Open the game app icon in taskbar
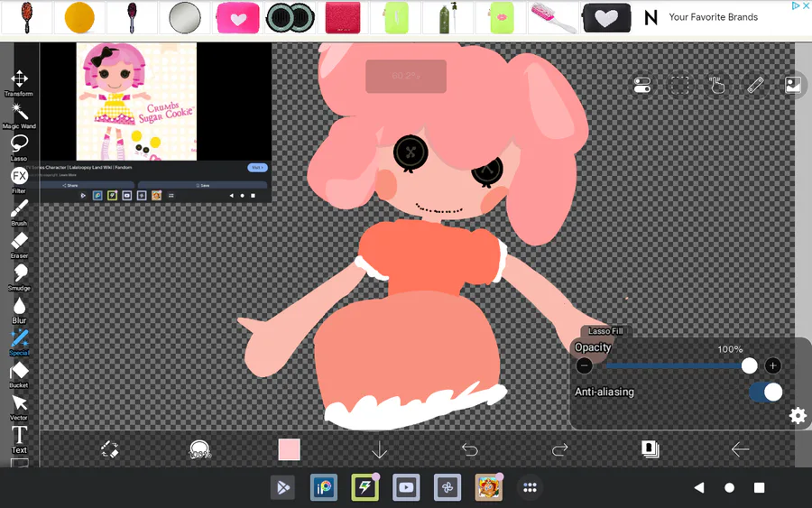 [489, 487]
